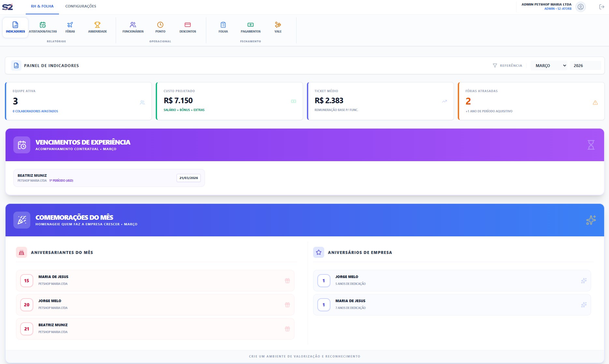Click Jorge Melo company anniversary entry
Screen dimensions: 609x364
(452, 281)
